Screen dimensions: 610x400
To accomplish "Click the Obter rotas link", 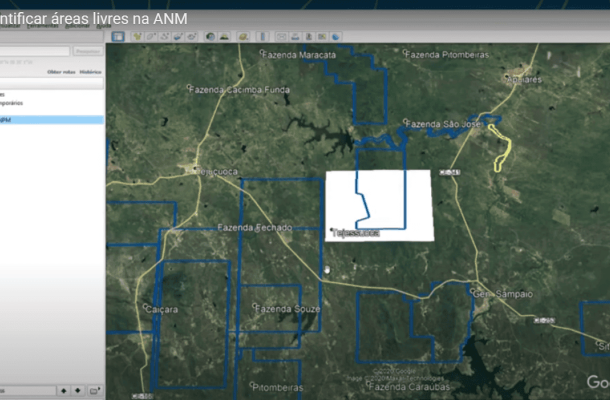I will (x=61, y=72).
